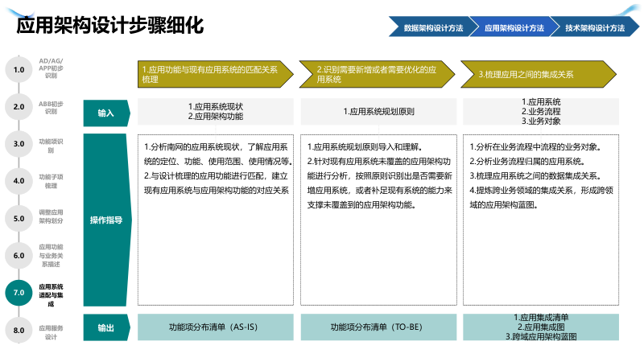Viewport: 644px width, 362px height.
Task: Click label 应用系统适配与集成
Action: pos(51,295)
